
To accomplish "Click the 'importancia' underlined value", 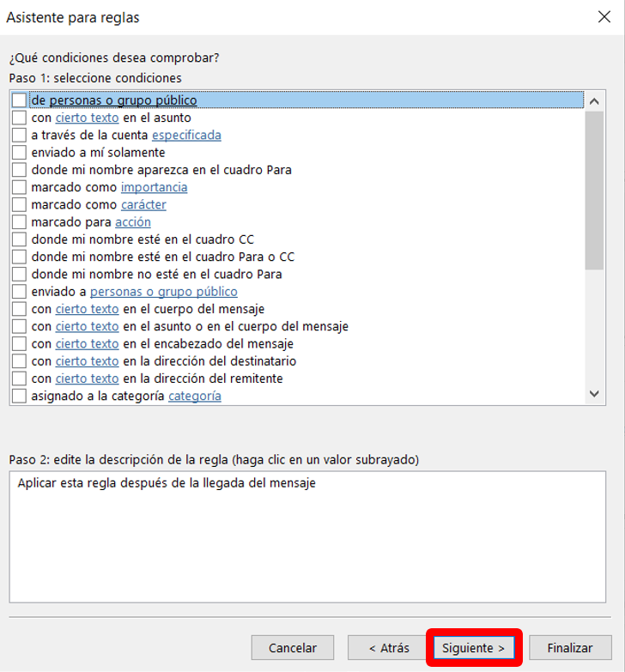I will coord(154,187).
